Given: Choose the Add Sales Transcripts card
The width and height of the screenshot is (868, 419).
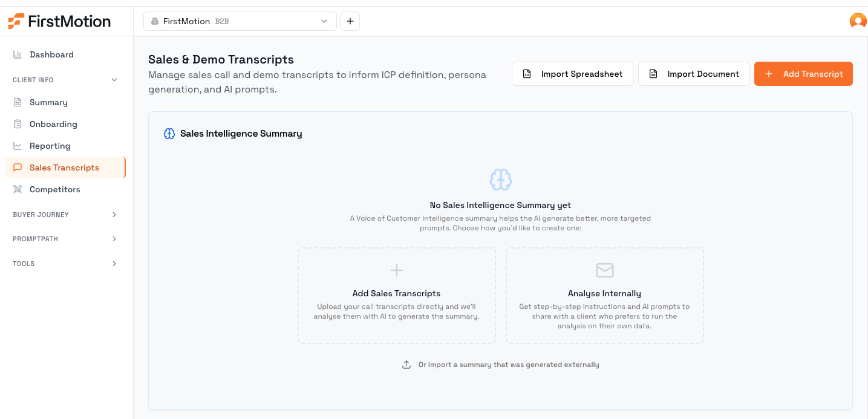Looking at the screenshot, I should click(x=397, y=296).
